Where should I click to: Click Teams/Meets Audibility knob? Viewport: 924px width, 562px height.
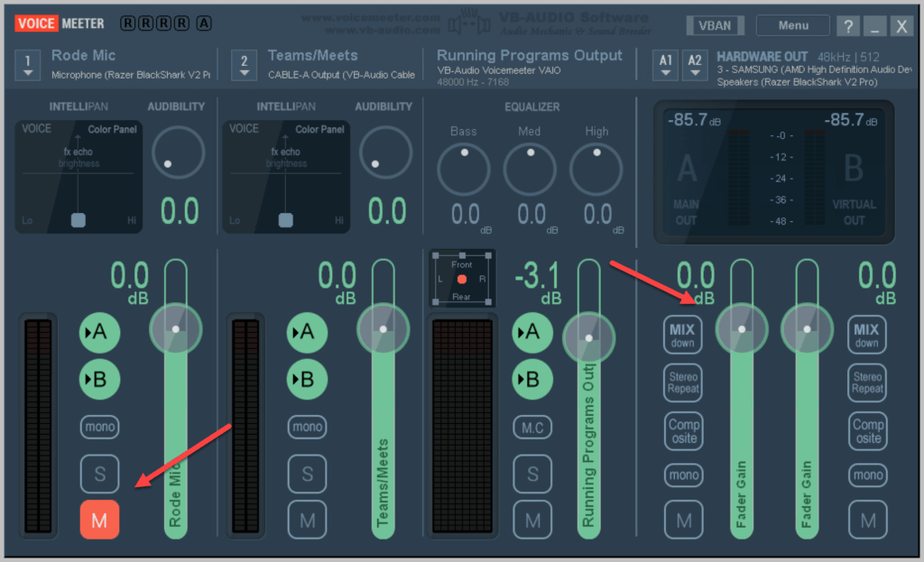(385, 152)
